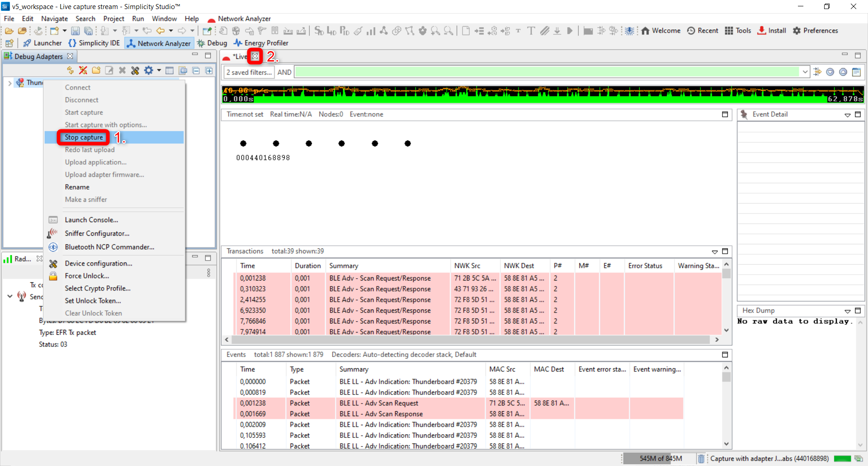Open the gear dropdown arrow in Debug Adapters
The image size is (868, 466).
click(x=159, y=71)
